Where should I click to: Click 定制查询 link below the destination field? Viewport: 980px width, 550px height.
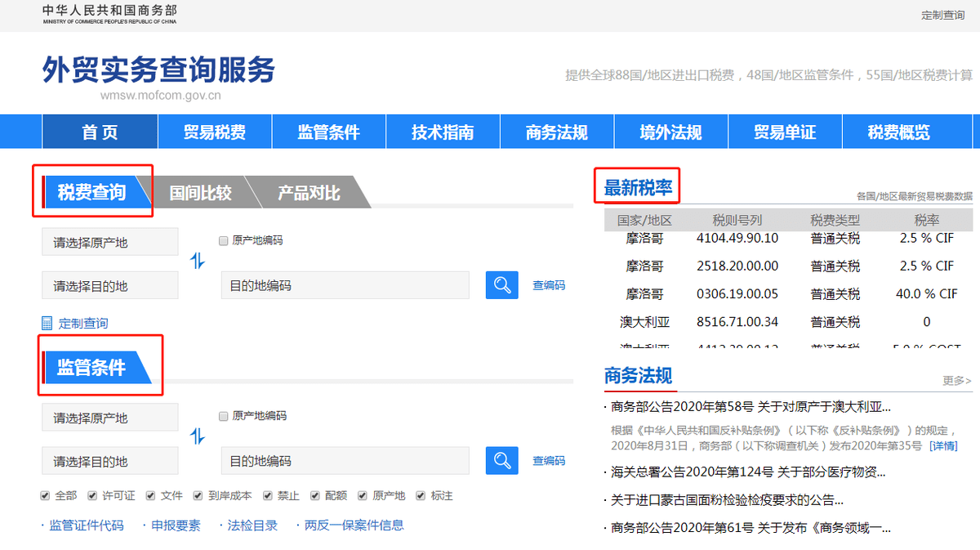click(x=83, y=324)
